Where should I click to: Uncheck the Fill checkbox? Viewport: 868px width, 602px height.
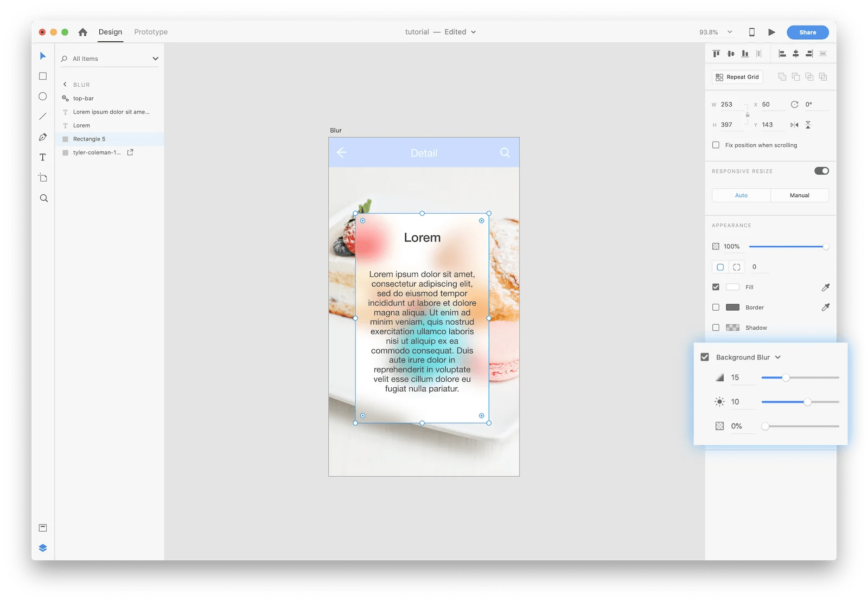(716, 287)
